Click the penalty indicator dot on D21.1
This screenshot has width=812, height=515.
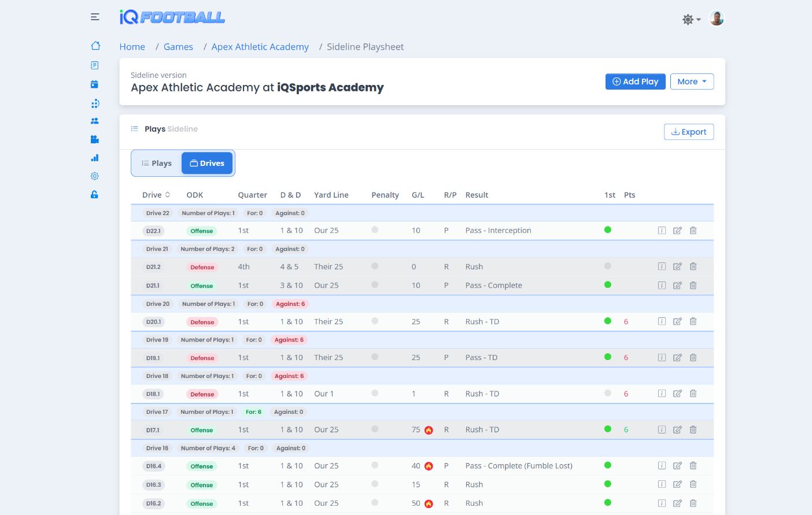coord(375,285)
